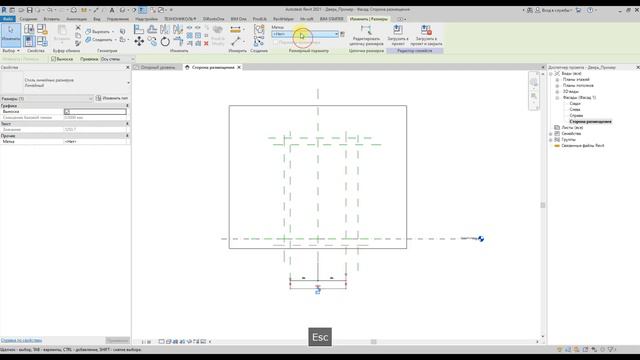Close the Сторона размещения view tab
The width and height of the screenshot is (640, 360).
point(239,67)
